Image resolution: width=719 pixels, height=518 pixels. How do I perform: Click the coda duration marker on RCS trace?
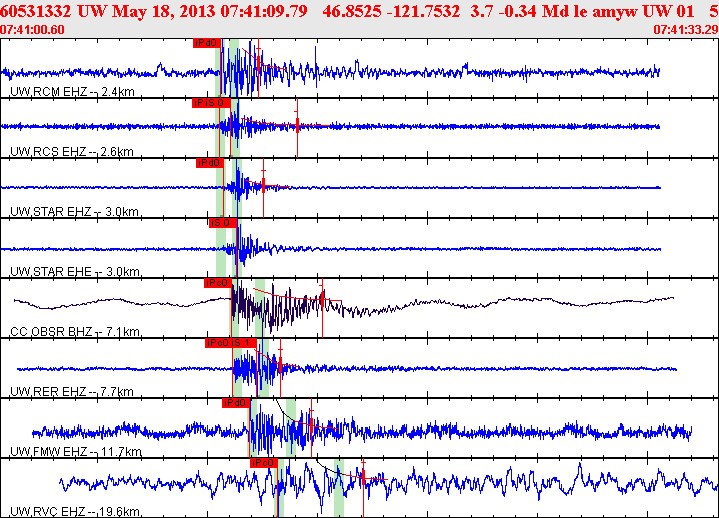(x=297, y=125)
